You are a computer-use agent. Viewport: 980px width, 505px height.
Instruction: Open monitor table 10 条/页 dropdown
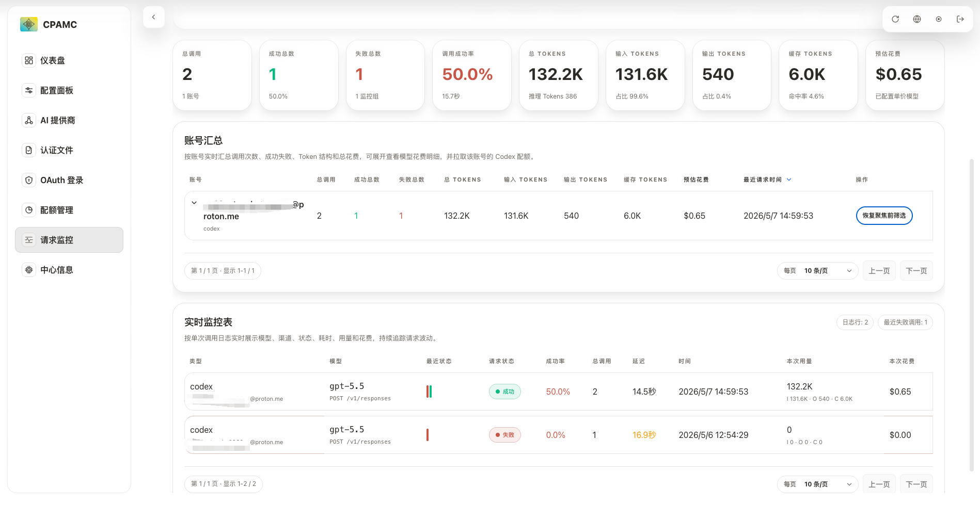(x=818, y=484)
